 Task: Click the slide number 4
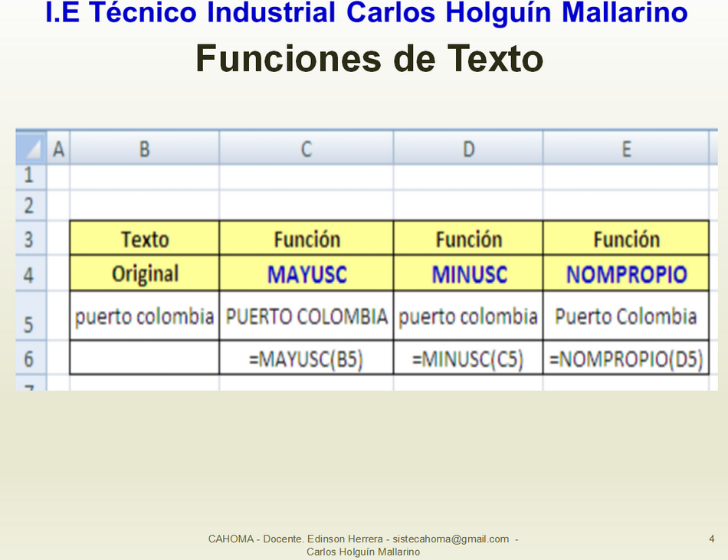[712, 539]
